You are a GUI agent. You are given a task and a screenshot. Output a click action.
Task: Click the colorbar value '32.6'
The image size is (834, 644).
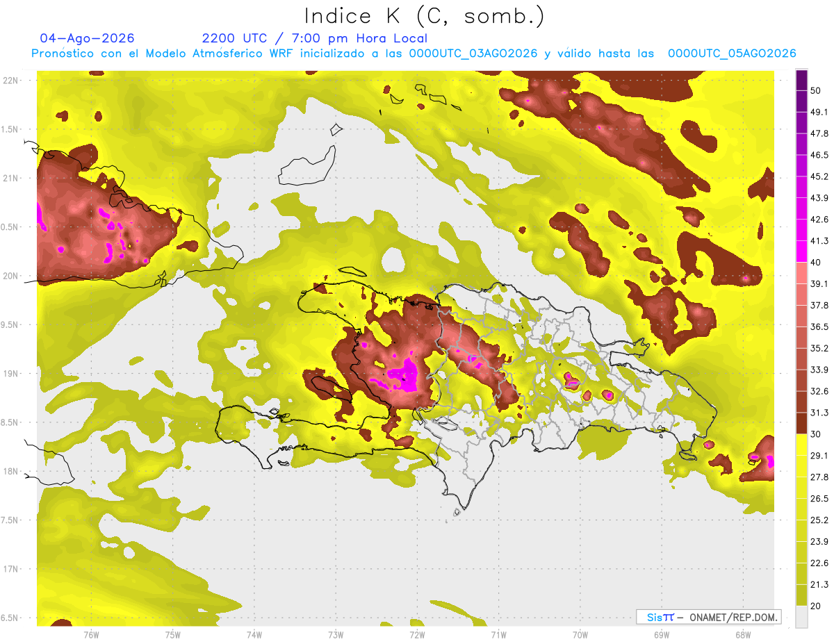819,391
